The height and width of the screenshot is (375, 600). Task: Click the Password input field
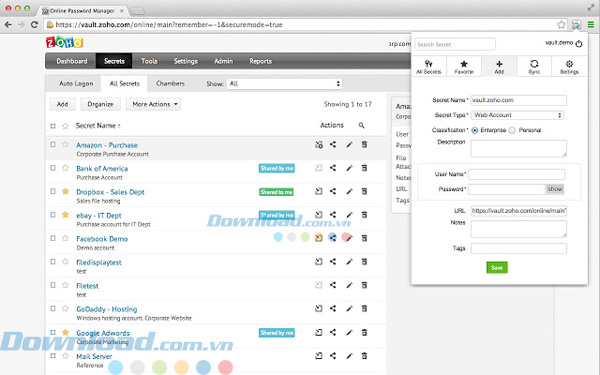tap(507, 189)
